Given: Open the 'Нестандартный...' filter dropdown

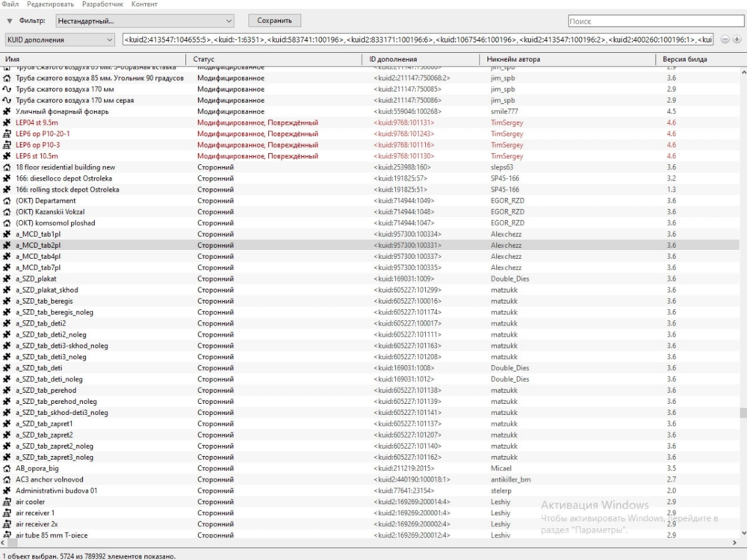Looking at the screenshot, I should tap(145, 21).
